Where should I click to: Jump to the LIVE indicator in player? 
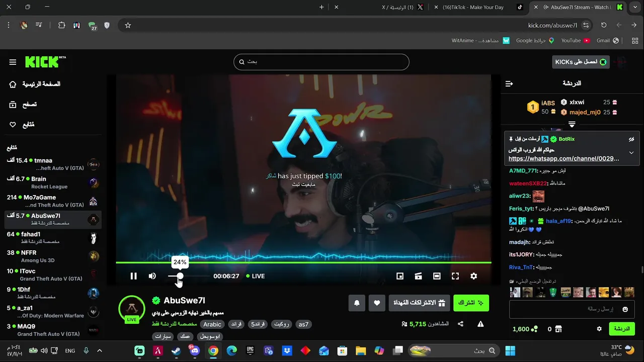point(255,276)
